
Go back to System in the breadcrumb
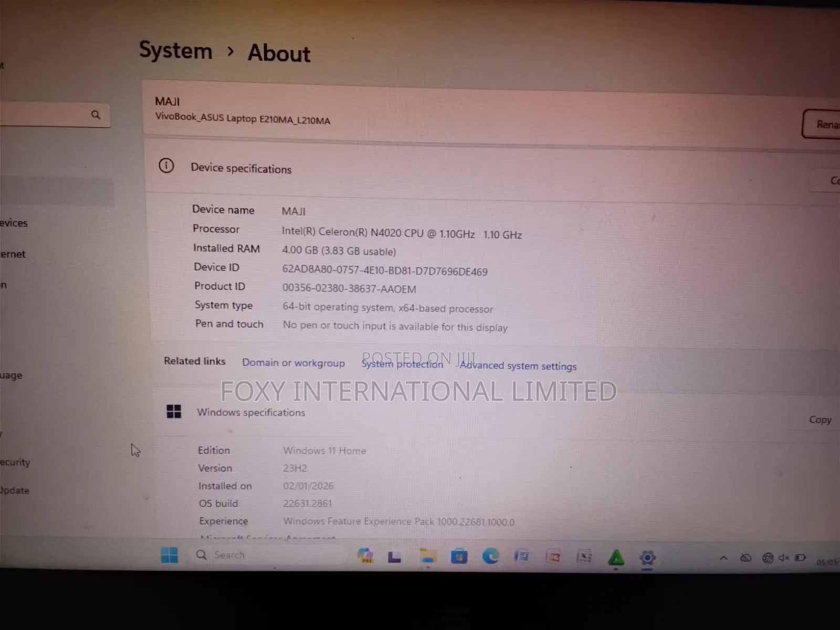coord(175,50)
